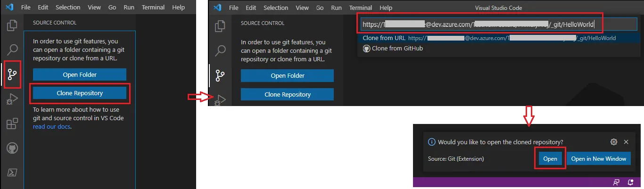
Task: Open Run and Debug icon in left window
Action: 12,99
